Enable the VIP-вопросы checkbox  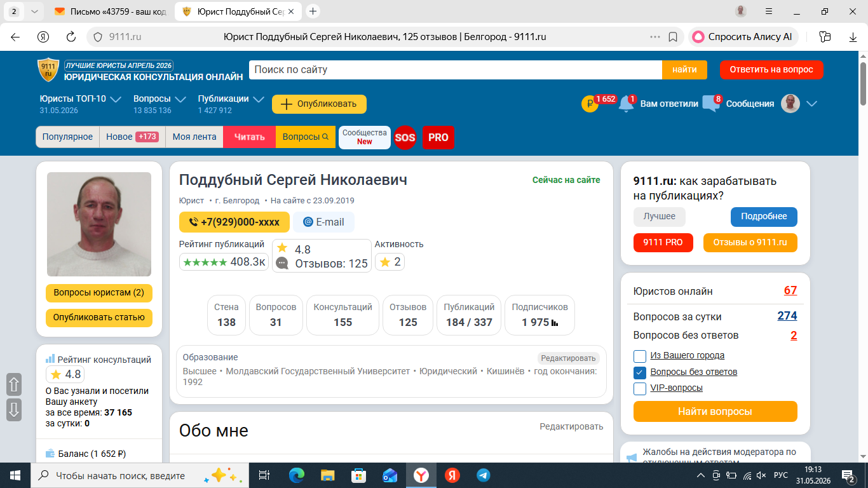click(x=640, y=388)
